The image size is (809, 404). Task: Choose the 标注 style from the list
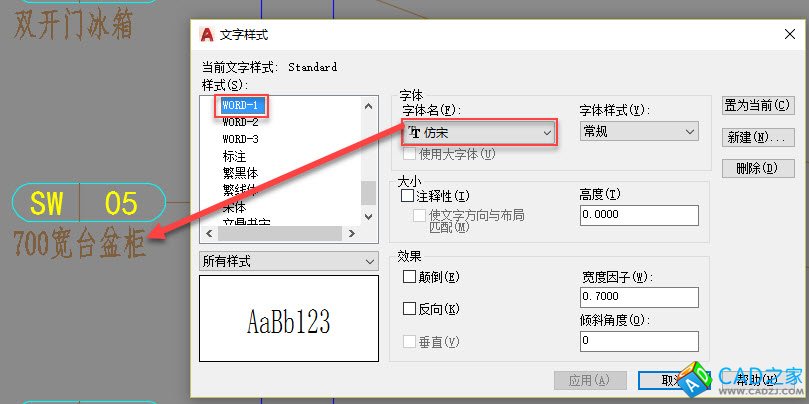pyautogui.click(x=236, y=156)
